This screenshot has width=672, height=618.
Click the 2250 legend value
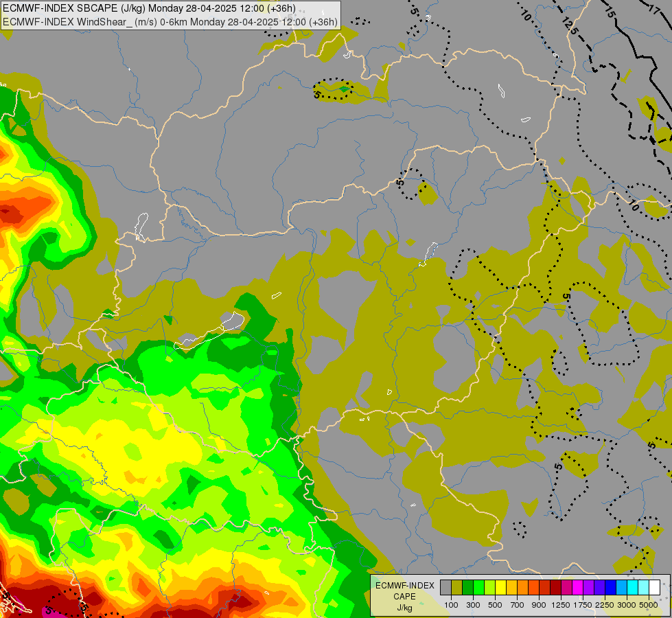pos(605,605)
